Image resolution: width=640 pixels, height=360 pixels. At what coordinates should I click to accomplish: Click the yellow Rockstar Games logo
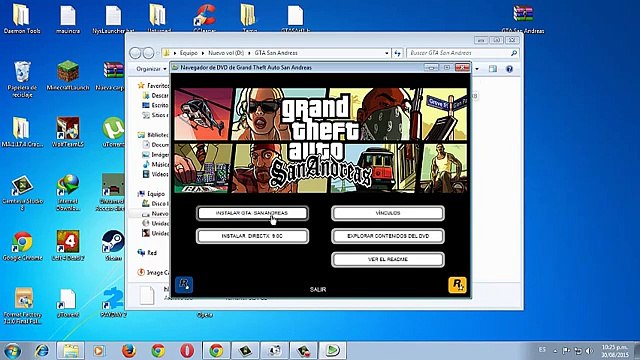457,285
